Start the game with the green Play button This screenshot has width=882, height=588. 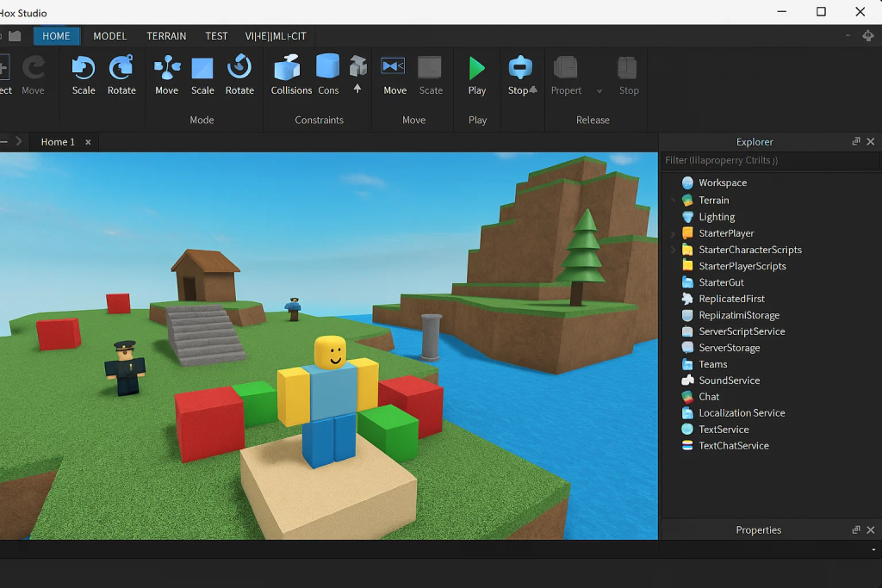coord(477,75)
